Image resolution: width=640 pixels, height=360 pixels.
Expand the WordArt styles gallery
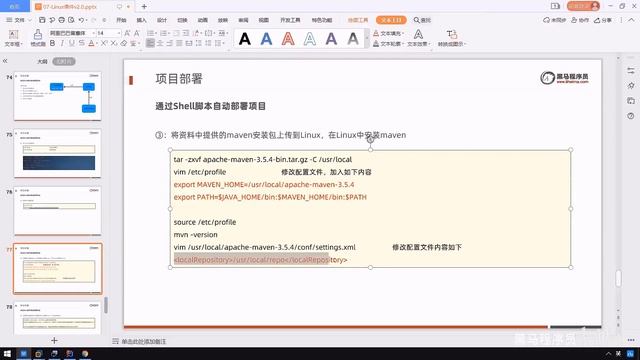pyautogui.click(x=366, y=39)
